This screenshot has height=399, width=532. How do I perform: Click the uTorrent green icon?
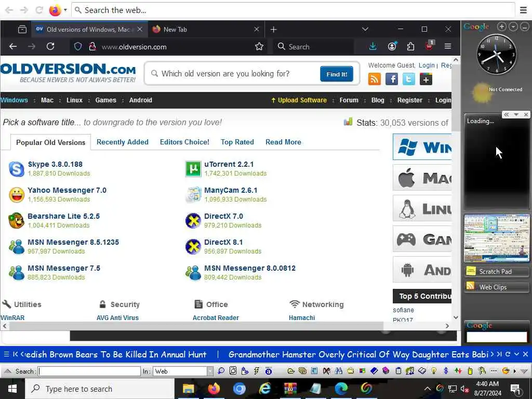(x=193, y=169)
